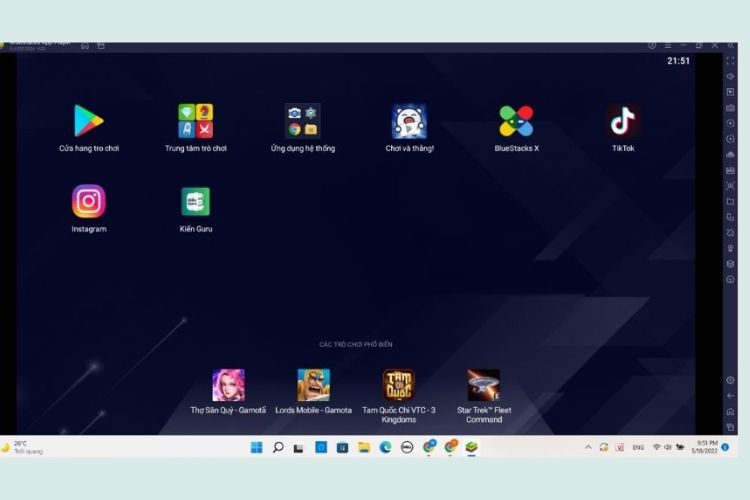Open the Instagram app
This screenshot has height=500, width=750.
(x=89, y=201)
